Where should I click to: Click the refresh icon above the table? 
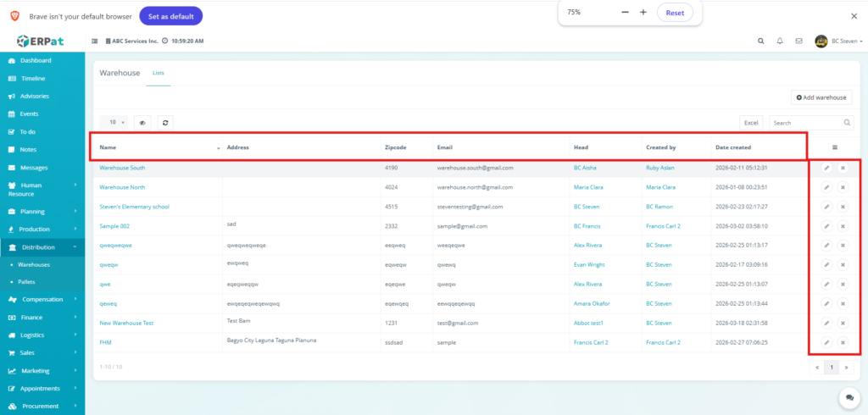pyautogui.click(x=164, y=123)
